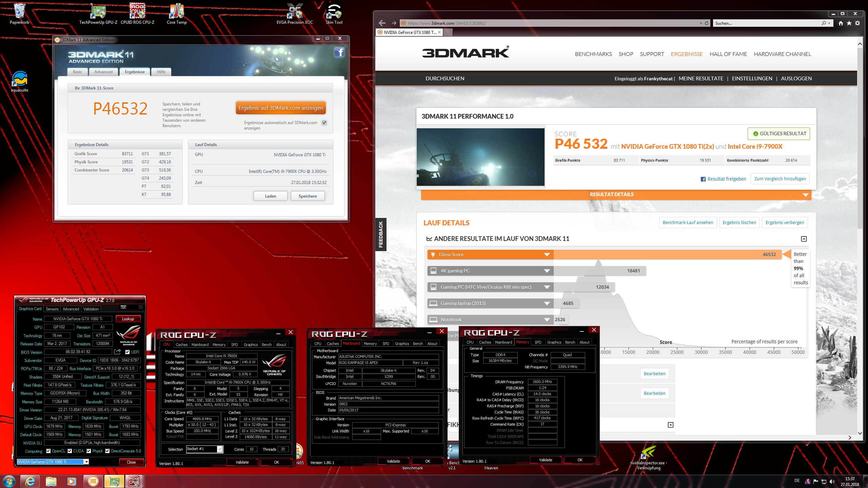This screenshot has width=868, height=488.
Task: Click Benchmark-Lauf ansehen button
Action: [688, 222]
